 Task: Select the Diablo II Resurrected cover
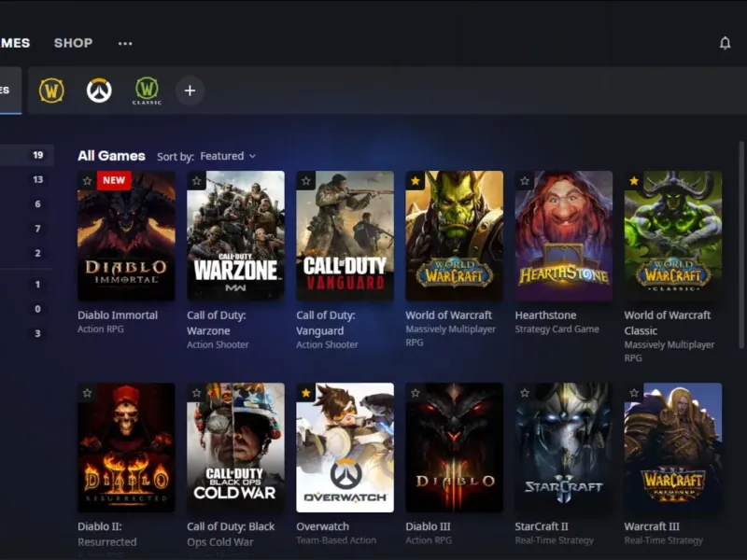click(x=126, y=448)
